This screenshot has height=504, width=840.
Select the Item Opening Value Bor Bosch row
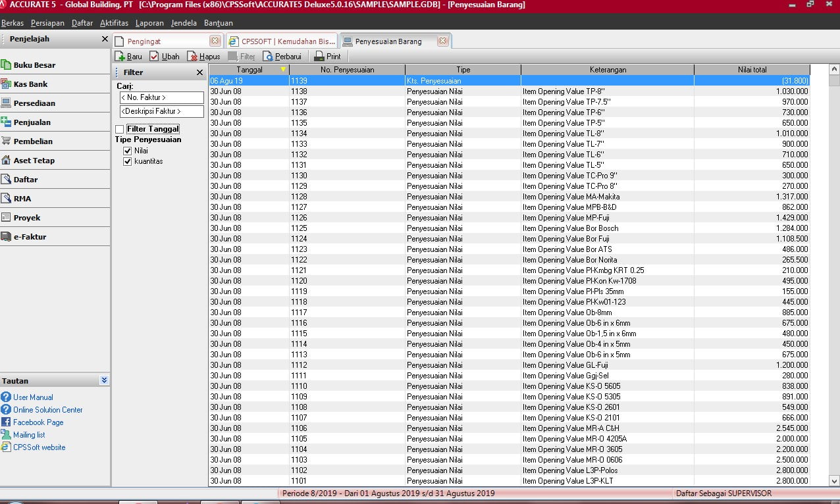click(509, 228)
